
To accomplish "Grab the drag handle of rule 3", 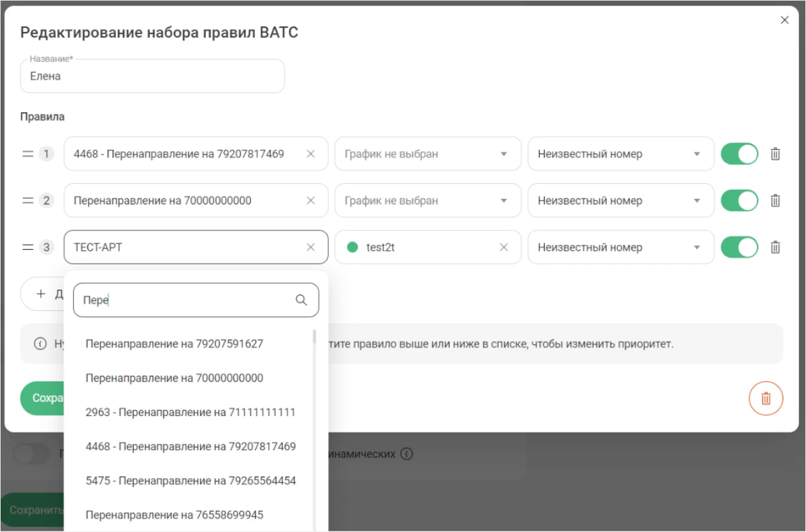I will click(28, 247).
